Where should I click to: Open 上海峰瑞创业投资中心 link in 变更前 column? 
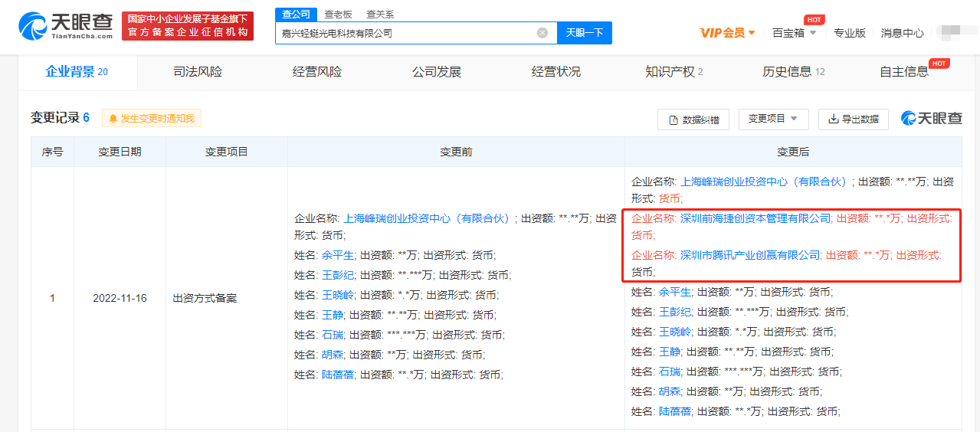coord(427,218)
